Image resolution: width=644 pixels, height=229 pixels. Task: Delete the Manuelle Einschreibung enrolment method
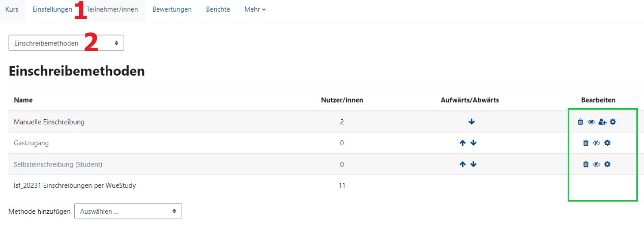pos(580,122)
